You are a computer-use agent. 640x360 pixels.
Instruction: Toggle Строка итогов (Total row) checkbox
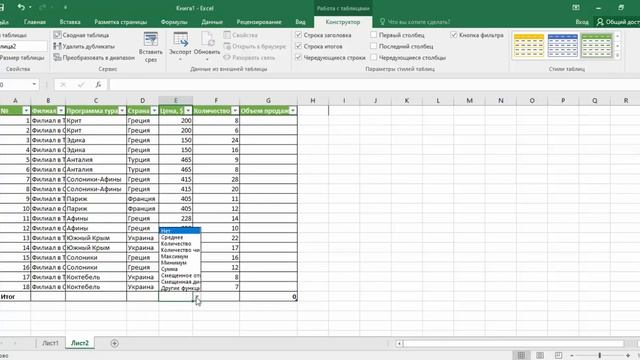pos(298,46)
